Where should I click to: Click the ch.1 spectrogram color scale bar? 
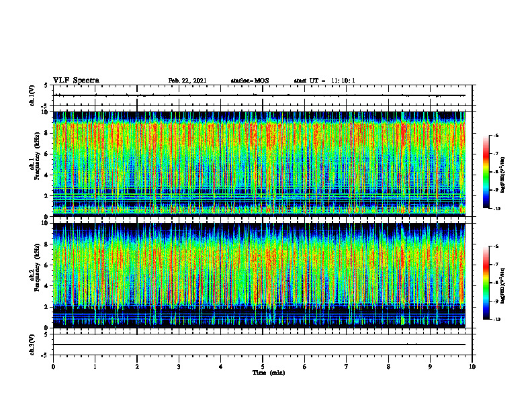click(x=486, y=172)
